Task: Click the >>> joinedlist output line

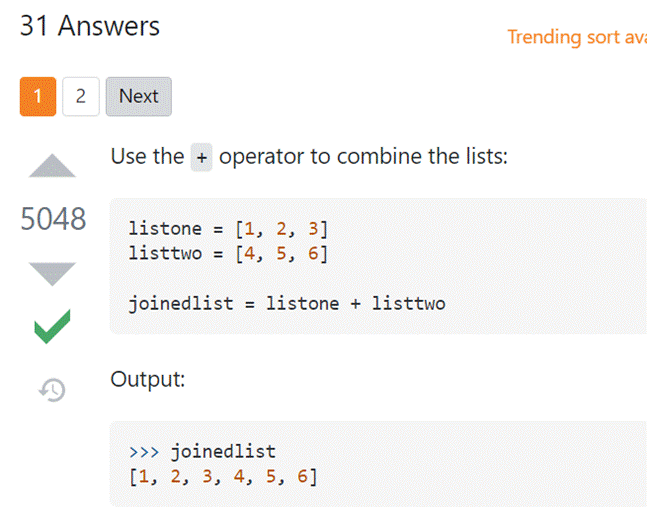Action: coord(202,452)
